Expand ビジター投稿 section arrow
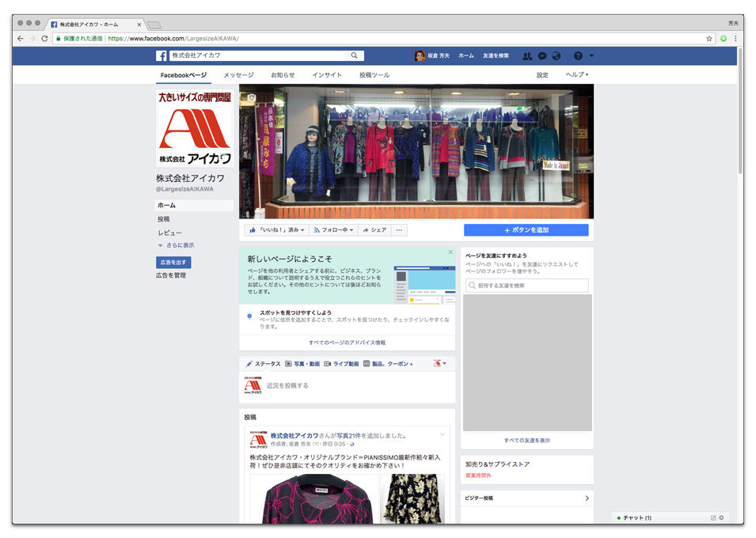 (587, 498)
